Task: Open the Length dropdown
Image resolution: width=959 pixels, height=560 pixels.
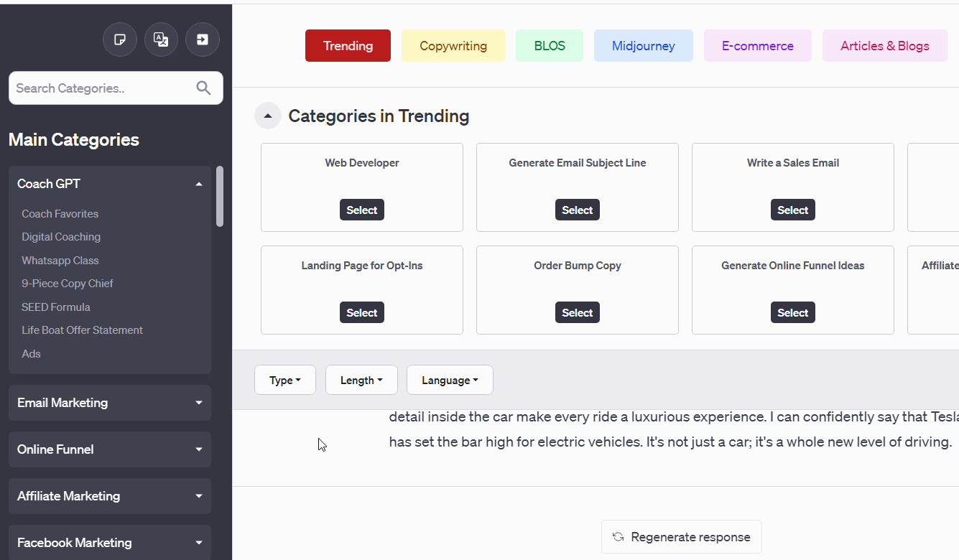Action: [361, 381]
